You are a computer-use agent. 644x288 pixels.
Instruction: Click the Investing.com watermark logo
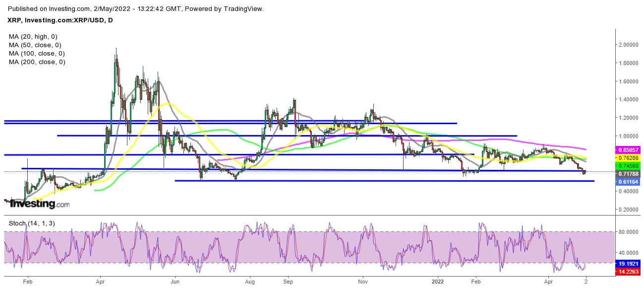tap(40, 204)
